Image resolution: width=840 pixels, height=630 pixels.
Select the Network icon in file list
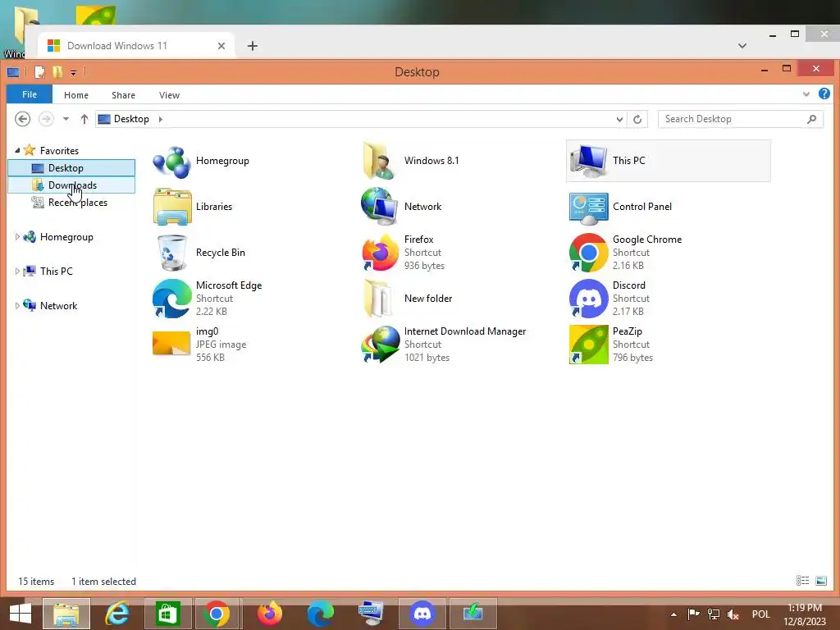pyautogui.click(x=379, y=206)
